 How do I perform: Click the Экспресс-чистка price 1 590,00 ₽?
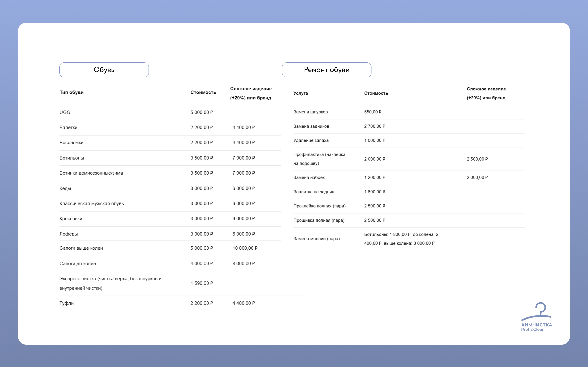tap(201, 283)
